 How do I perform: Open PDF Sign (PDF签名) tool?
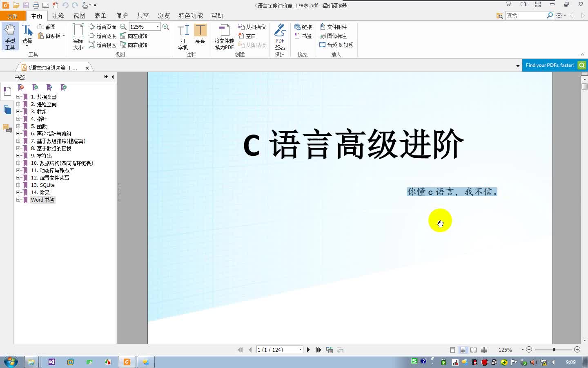pos(280,36)
